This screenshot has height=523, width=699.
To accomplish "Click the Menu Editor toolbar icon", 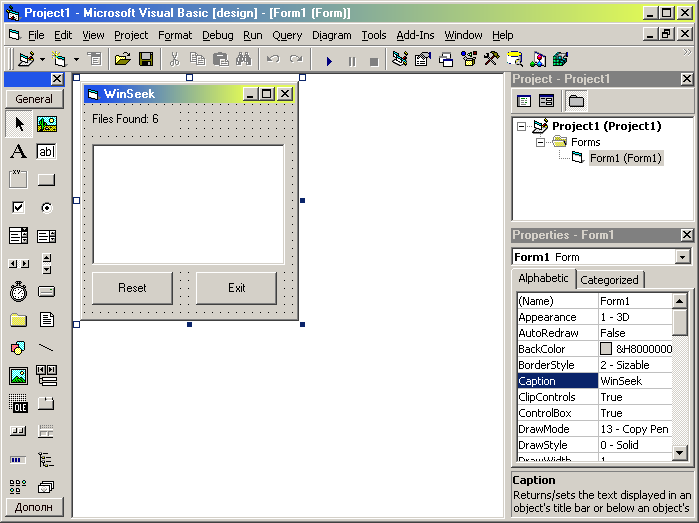I will [94, 59].
